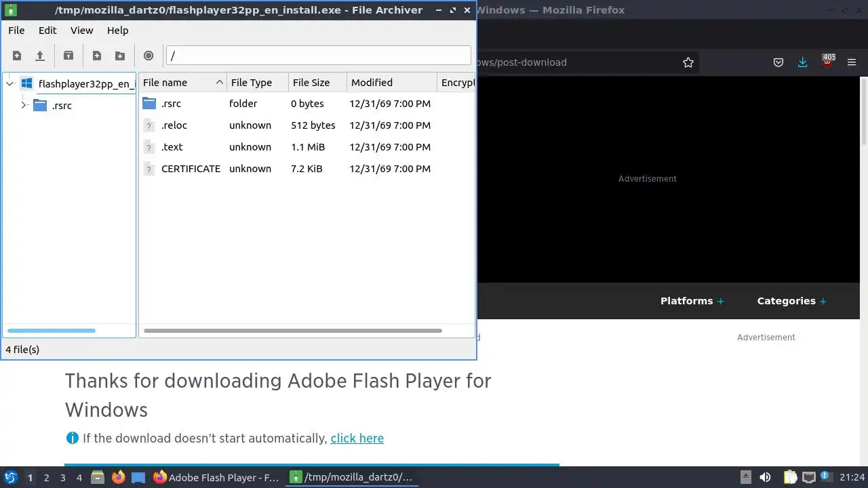This screenshot has width=868, height=488.
Task: Click the unknown-file icon beside CERTIFICATE
Action: (x=149, y=169)
